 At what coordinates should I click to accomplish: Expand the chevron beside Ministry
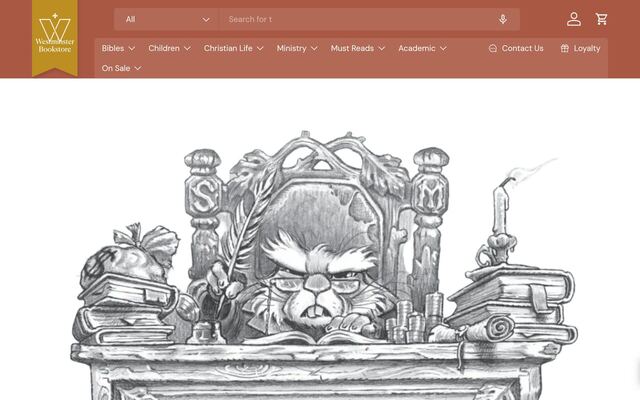pyautogui.click(x=314, y=49)
